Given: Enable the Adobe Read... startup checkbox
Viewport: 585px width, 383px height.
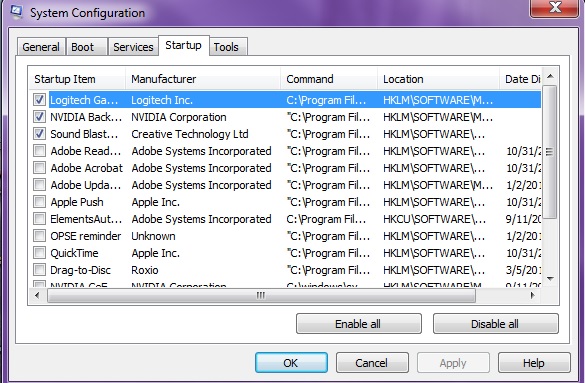Looking at the screenshot, I should 40,151.
